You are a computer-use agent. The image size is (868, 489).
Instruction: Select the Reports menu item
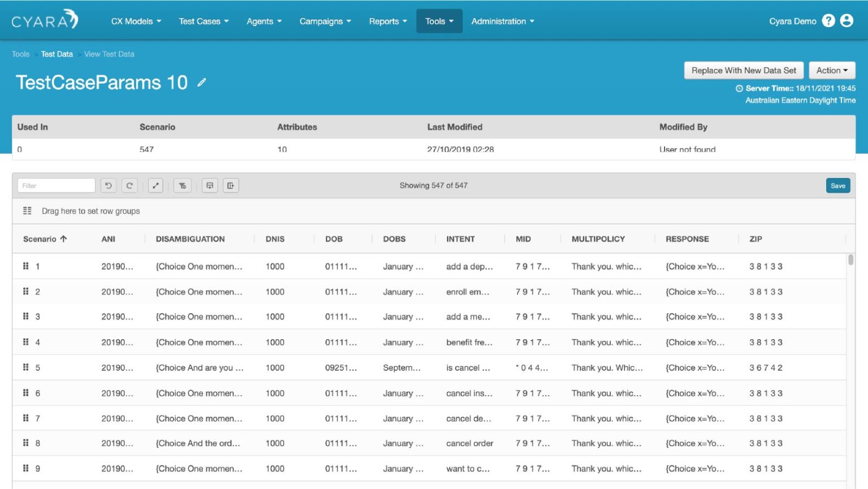point(388,21)
